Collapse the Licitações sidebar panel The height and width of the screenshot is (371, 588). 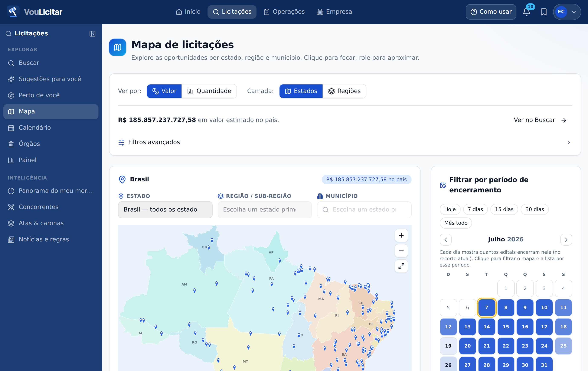(92, 33)
